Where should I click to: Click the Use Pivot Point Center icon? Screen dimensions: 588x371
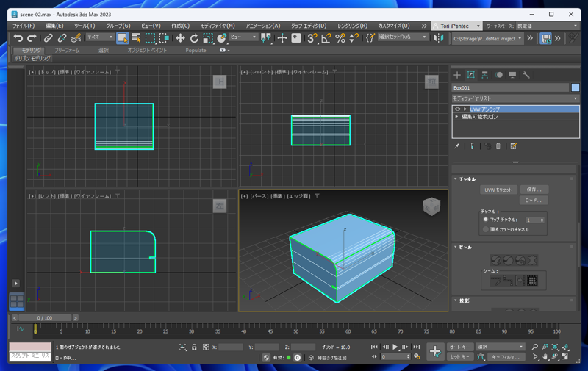coord(265,38)
